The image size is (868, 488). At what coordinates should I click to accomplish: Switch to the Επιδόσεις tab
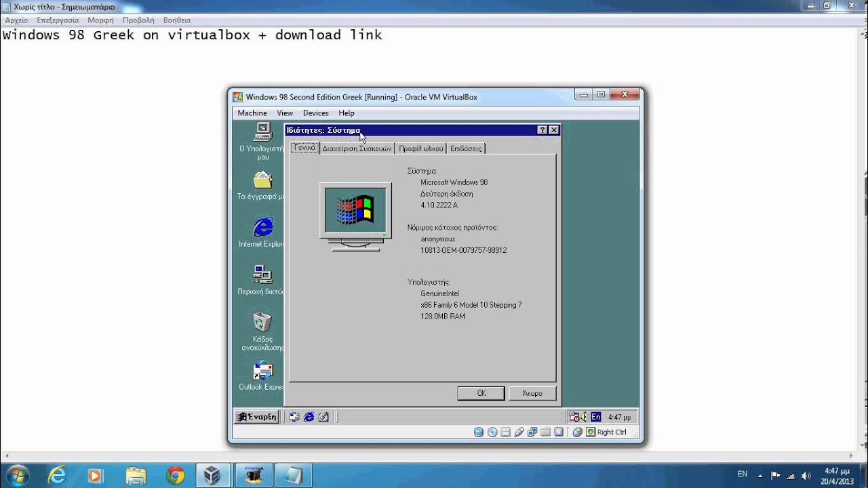tap(466, 148)
